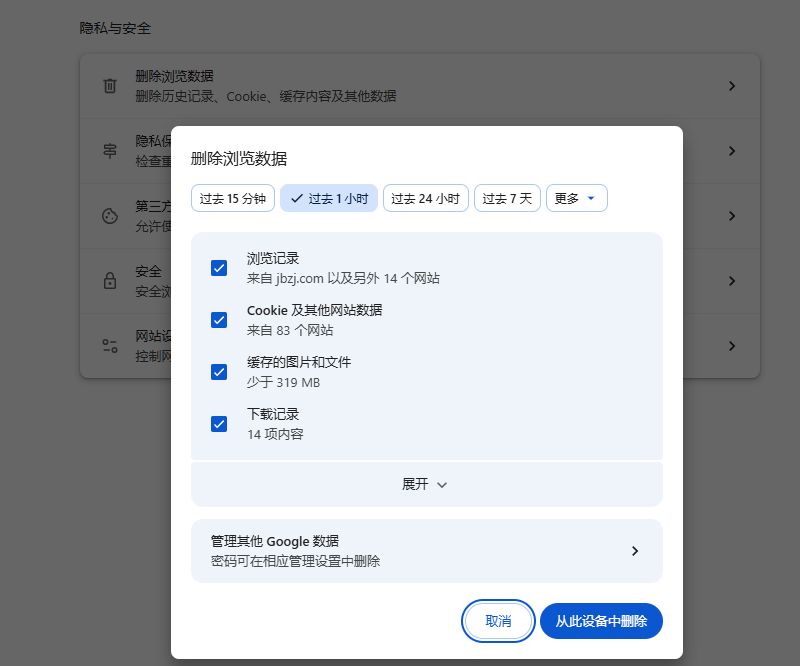The image size is (800, 666).
Task: Click the arrow on the site settings row
Action: click(732, 346)
